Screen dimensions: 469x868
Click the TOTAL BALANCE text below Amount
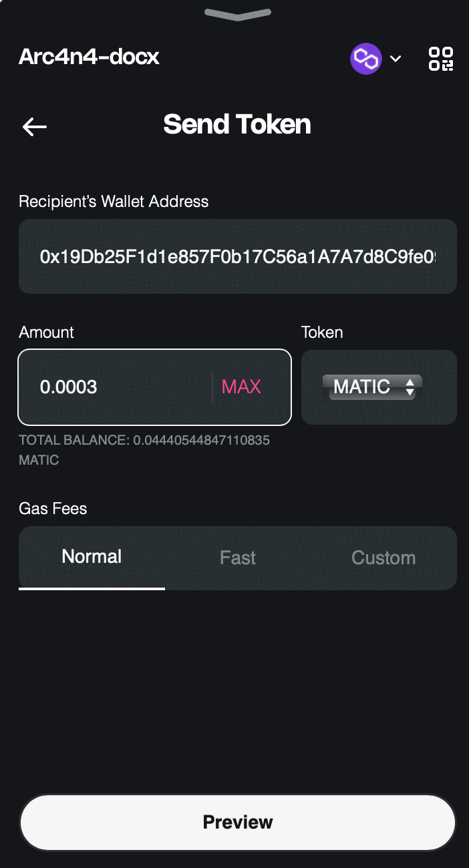coord(144,450)
